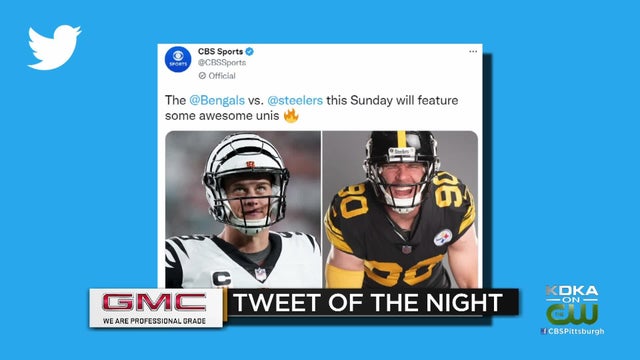The image size is (640, 360).
Task: Click the Facebook icon beside CBSPittsburgh
Action: (543, 331)
